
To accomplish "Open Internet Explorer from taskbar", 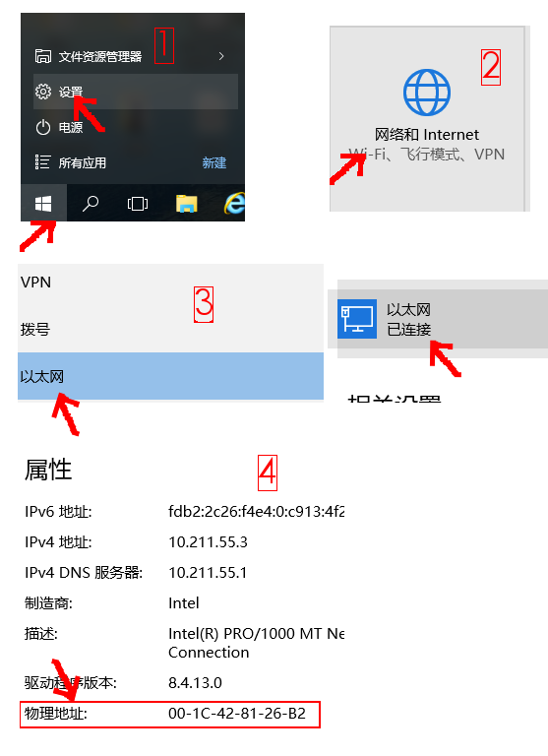I will pos(235,203).
